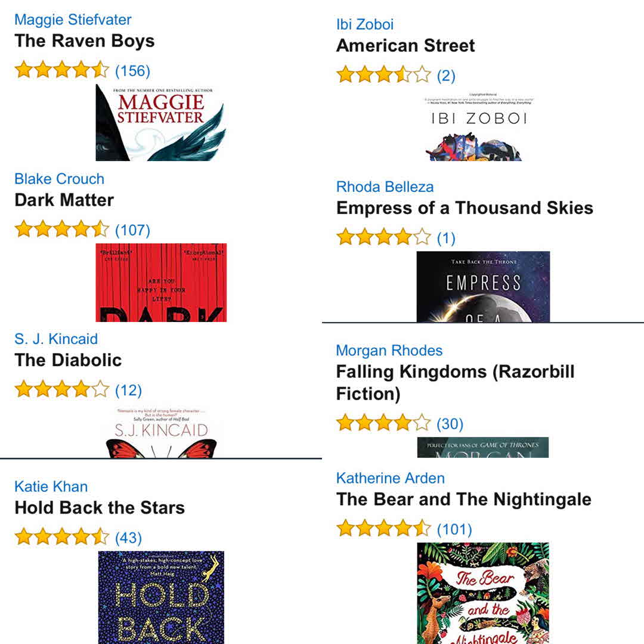View the 12 reviews for The Diabolic
Viewport: 644px width, 644px height.
[128, 390]
